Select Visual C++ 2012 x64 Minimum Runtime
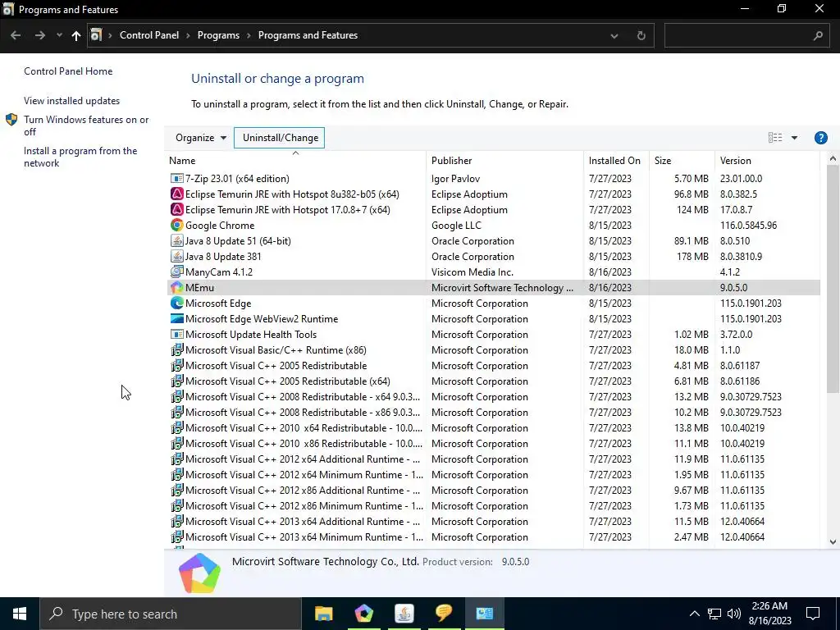The image size is (840, 630). 493,474
